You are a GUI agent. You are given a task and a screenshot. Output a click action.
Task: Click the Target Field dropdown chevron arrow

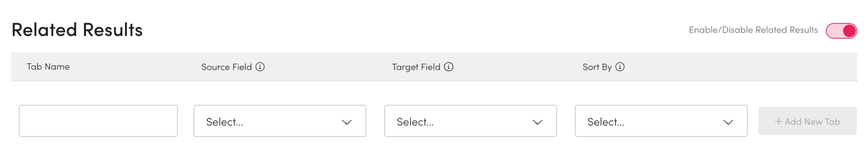pos(537,122)
